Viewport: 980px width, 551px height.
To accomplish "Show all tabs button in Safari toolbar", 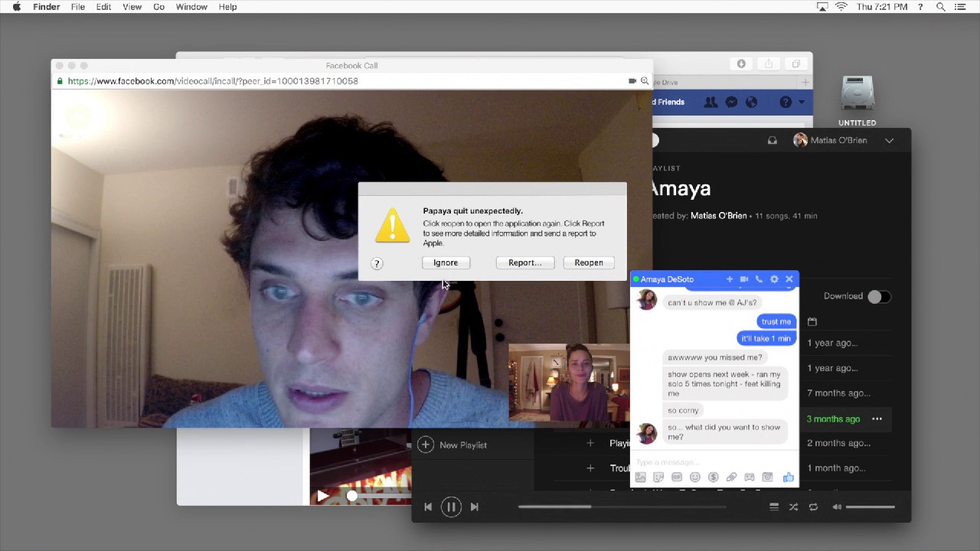I will pos(796,64).
